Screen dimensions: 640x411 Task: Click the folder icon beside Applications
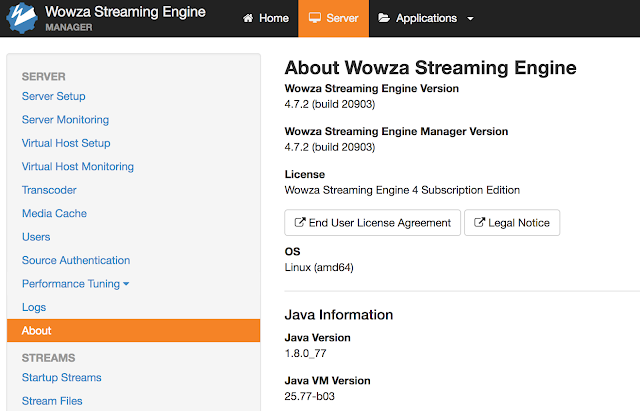coord(384,18)
